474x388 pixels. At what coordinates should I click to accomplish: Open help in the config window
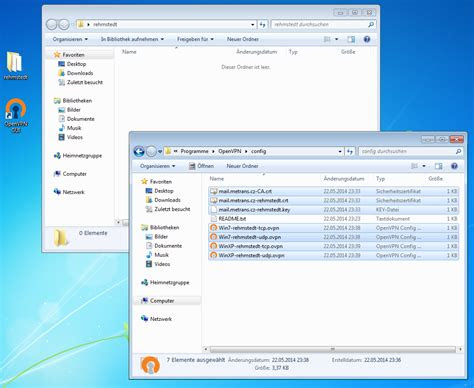click(454, 166)
